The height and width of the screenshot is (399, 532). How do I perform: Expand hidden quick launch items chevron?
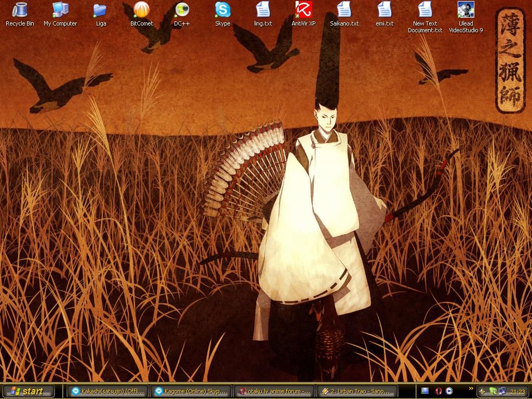pos(471,389)
